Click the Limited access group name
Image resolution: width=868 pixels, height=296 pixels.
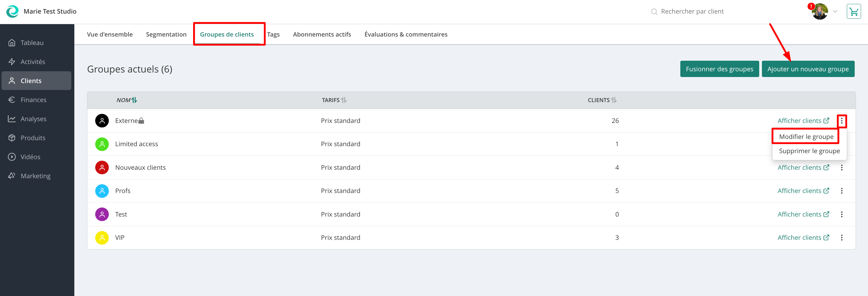tap(137, 144)
